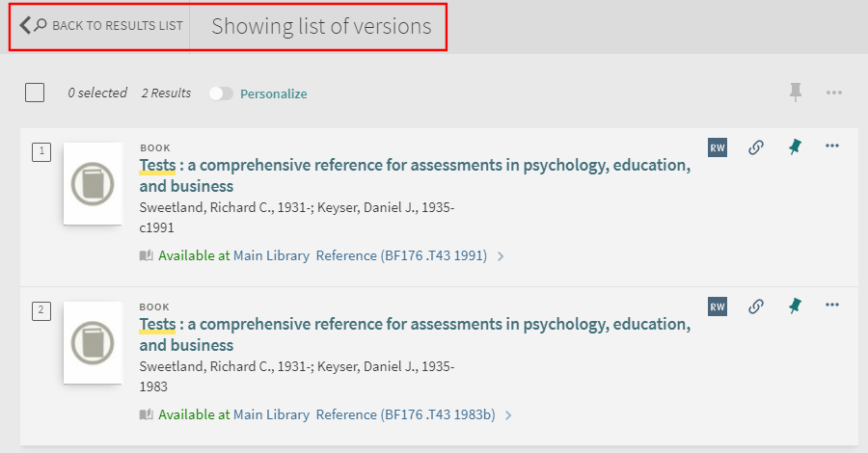
Task: Unpin the second result using the pin icon
Action: point(795,306)
